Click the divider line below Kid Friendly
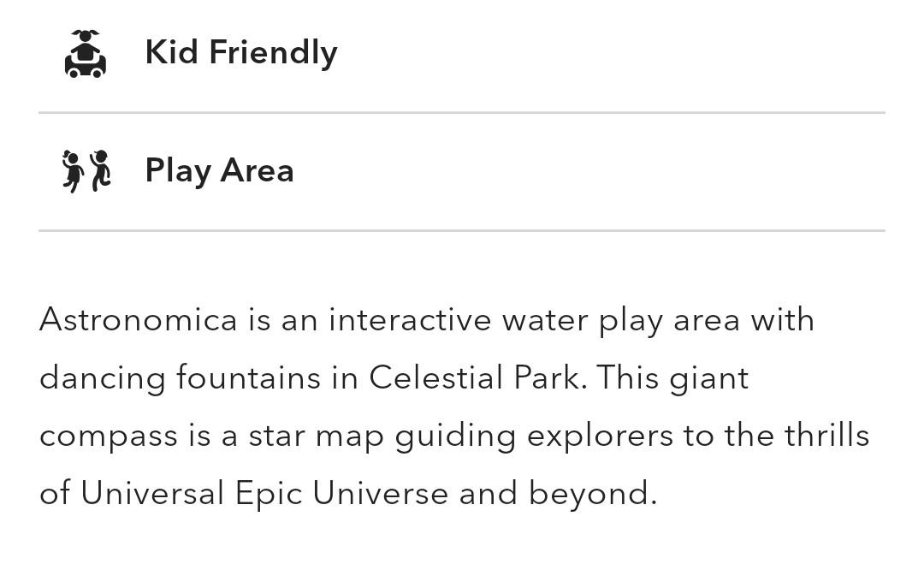Image resolution: width=924 pixels, height=564 pixels. pos(462,112)
